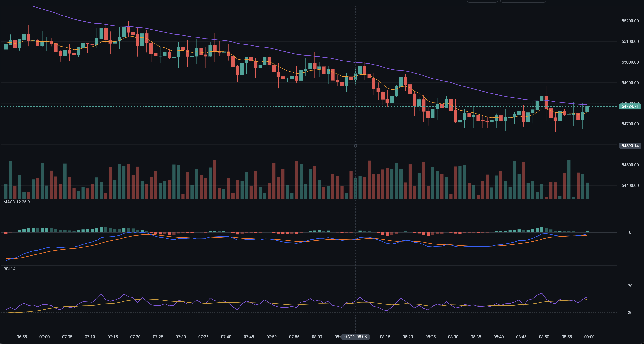The width and height of the screenshot is (644, 344).
Task: Click the crosshair circle marker on the chart
Action: point(355,146)
